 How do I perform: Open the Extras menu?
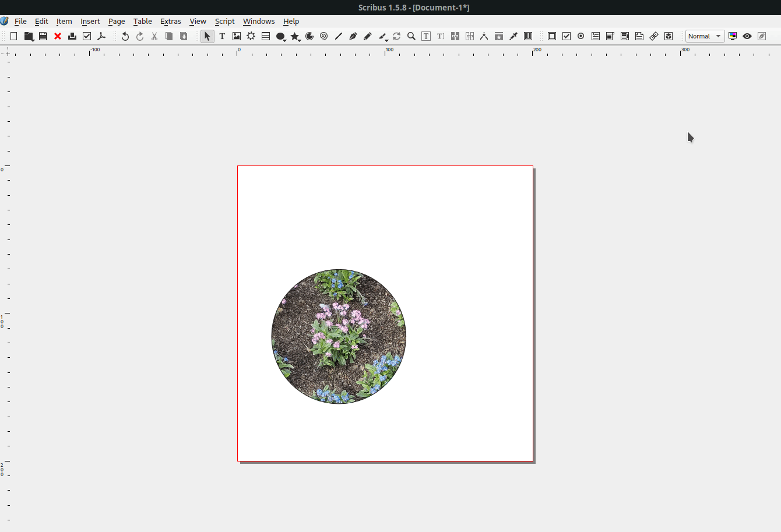click(x=170, y=21)
